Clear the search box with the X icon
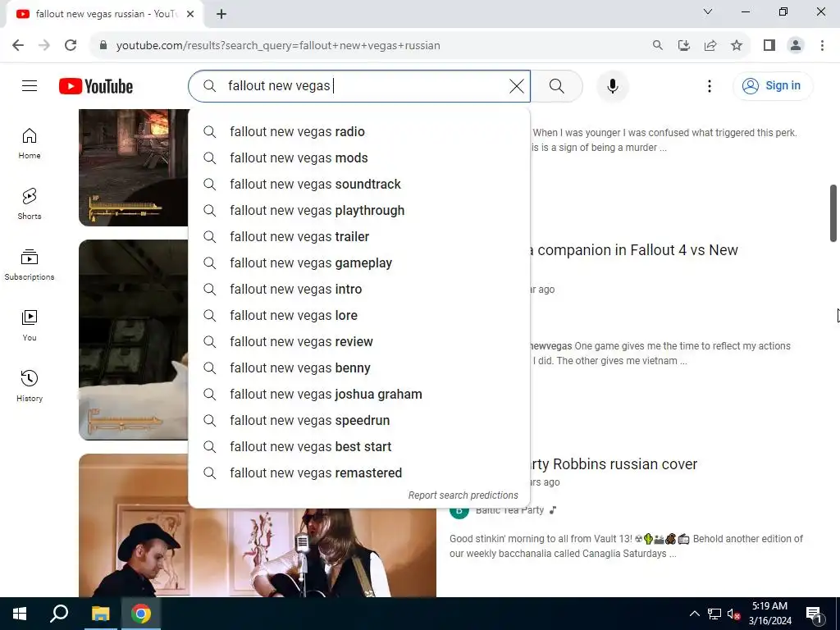Image resolution: width=840 pixels, height=630 pixels. point(517,85)
